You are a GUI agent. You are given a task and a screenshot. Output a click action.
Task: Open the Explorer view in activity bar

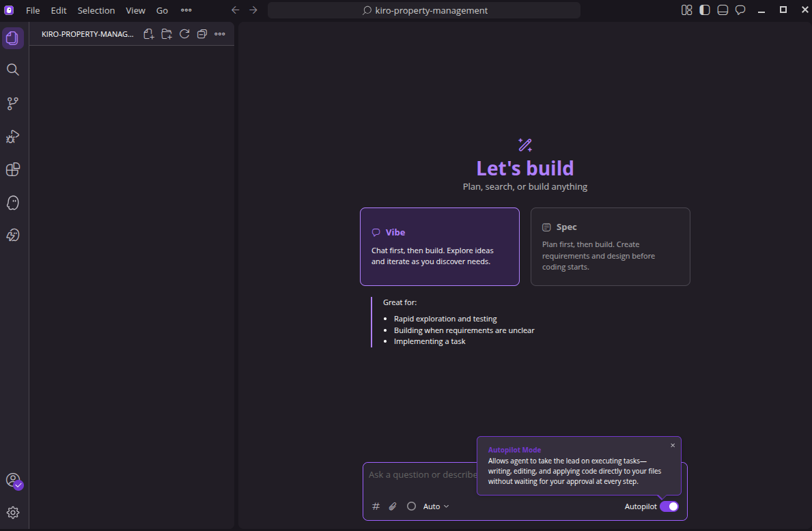click(12, 38)
